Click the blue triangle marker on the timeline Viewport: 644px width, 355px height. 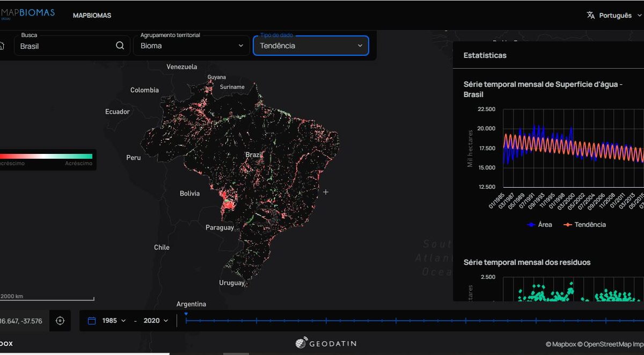tap(186, 314)
